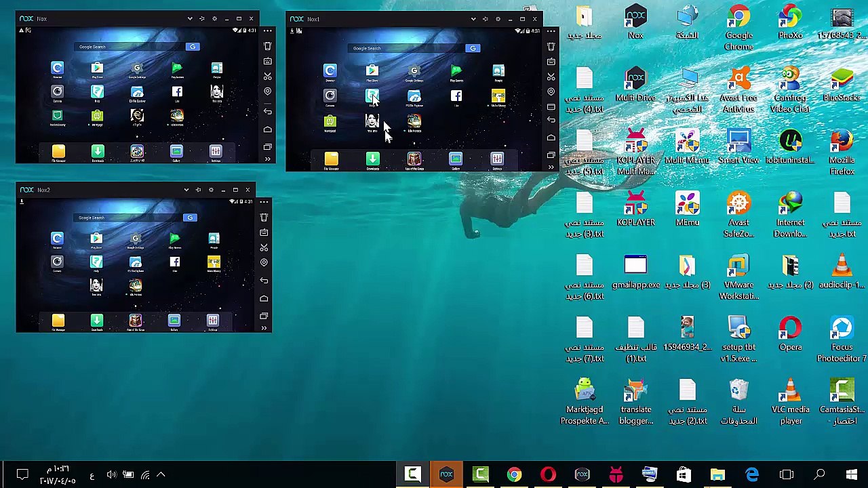Click Google Search field in Nox2 window
Viewport: 868px width, 488px height.
click(129, 218)
